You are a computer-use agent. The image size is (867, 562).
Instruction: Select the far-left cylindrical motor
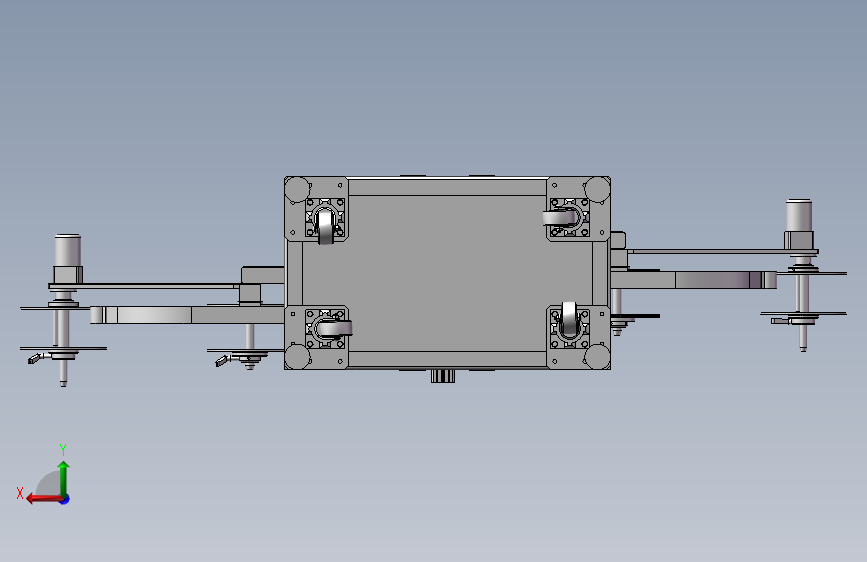pos(67,251)
